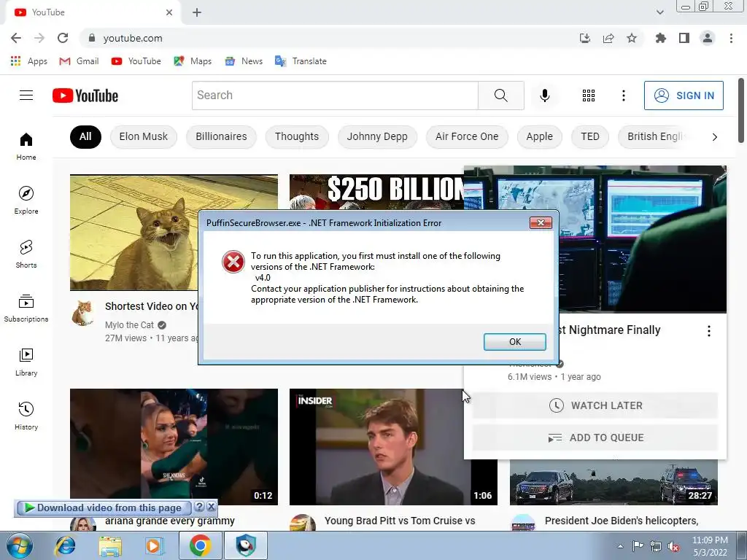This screenshot has height=560, width=747.
Task: Open Mylo the Cat channel name
Action: pyautogui.click(x=130, y=324)
